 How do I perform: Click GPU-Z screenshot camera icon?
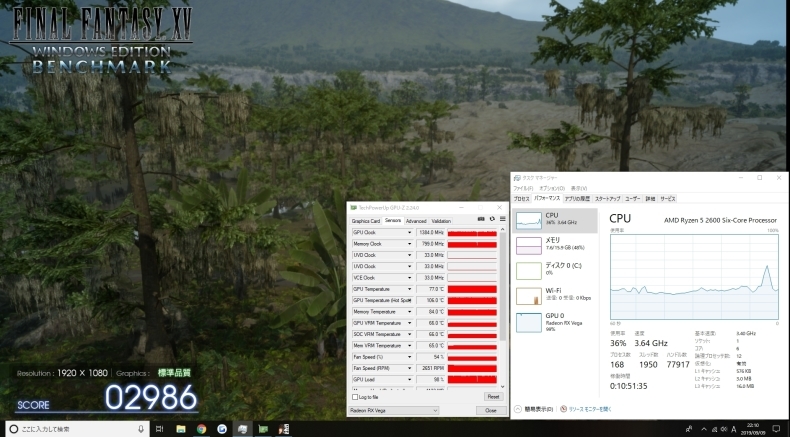[x=481, y=219]
